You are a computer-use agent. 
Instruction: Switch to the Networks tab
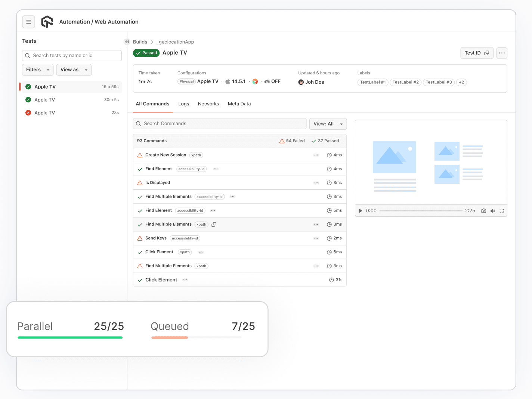pos(208,103)
